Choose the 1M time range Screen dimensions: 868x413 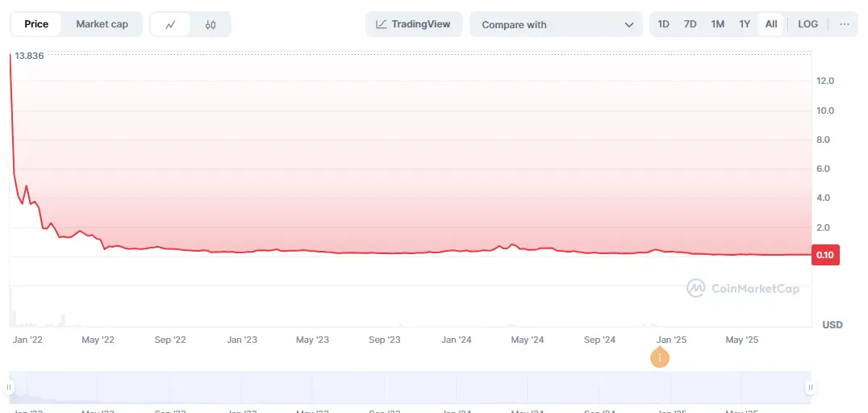[717, 24]
